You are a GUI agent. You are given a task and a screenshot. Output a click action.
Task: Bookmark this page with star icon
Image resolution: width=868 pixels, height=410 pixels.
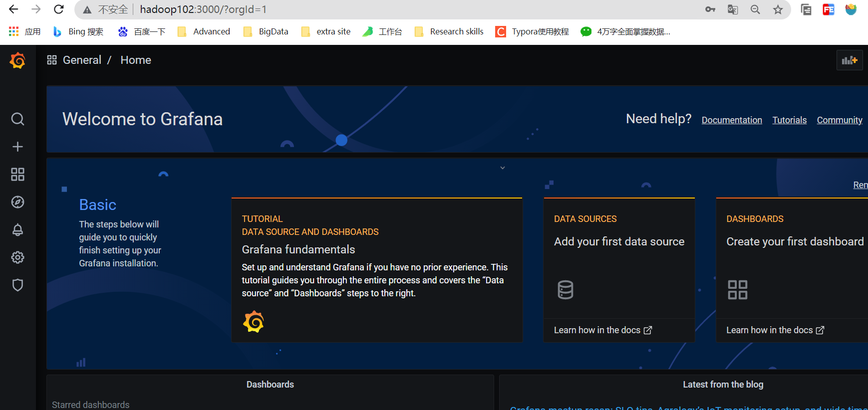coord(778,9)
